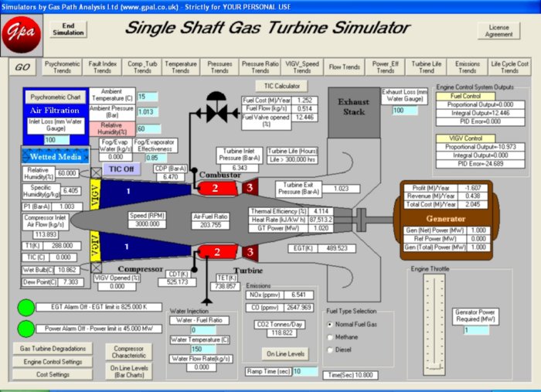
Task: Click the Wetted Media panel
Action: (x=50, y=157)
